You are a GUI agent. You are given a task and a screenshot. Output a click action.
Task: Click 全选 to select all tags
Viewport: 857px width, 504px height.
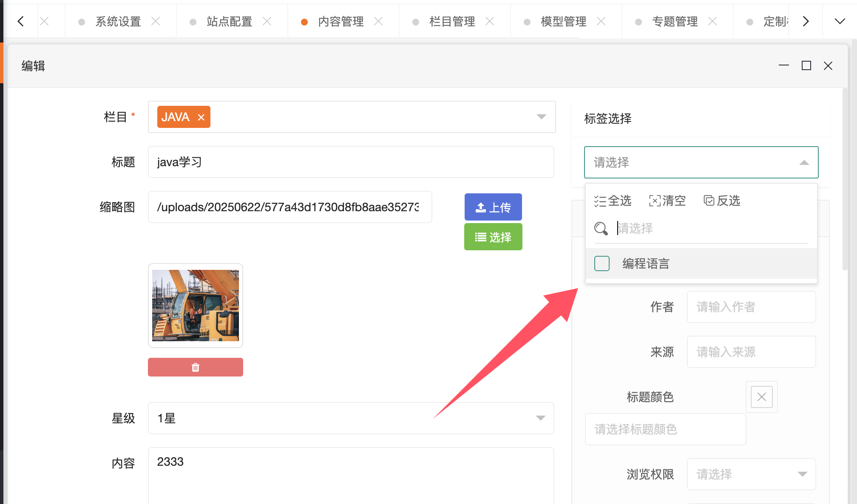613,201
